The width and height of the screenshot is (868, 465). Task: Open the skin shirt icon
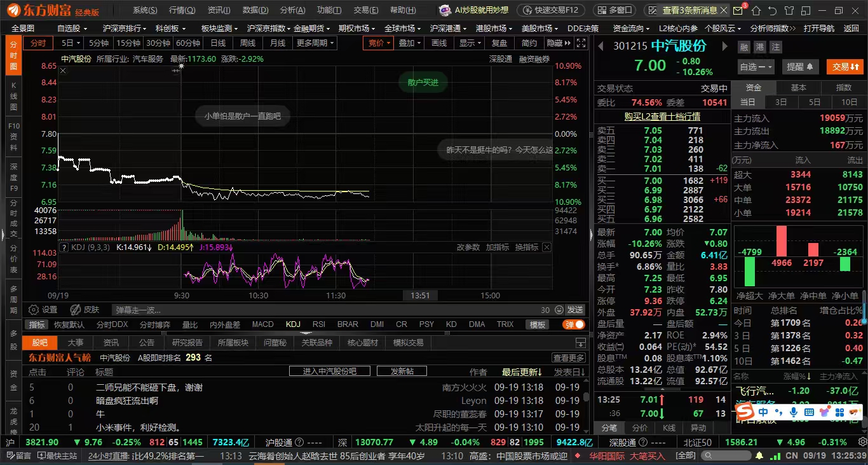click(788, 10)
